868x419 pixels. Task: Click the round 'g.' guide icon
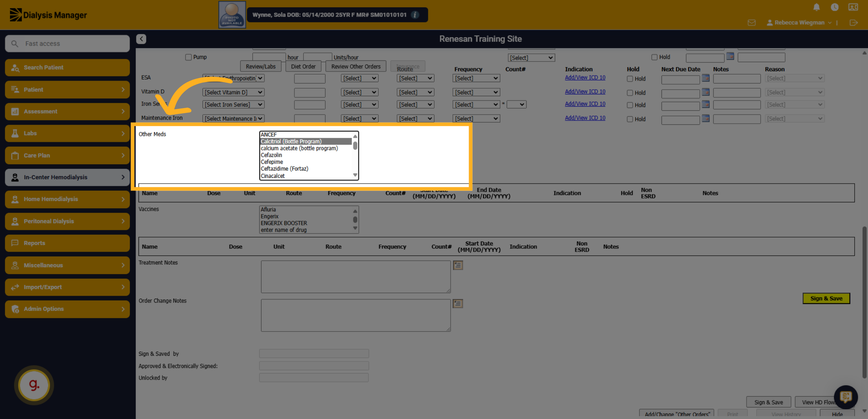pyautogui.click(x=34, y=385)
